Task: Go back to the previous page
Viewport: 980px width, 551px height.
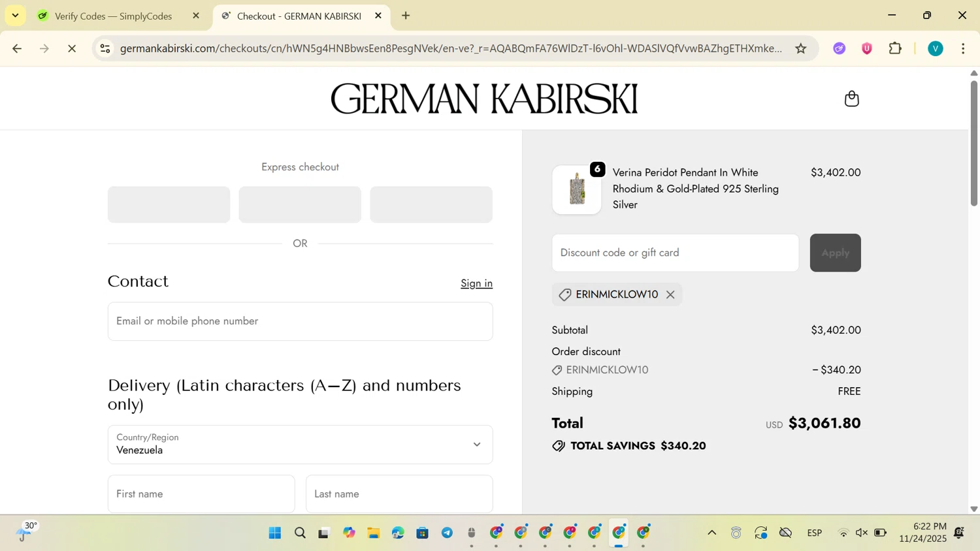Action: (17, 48)
